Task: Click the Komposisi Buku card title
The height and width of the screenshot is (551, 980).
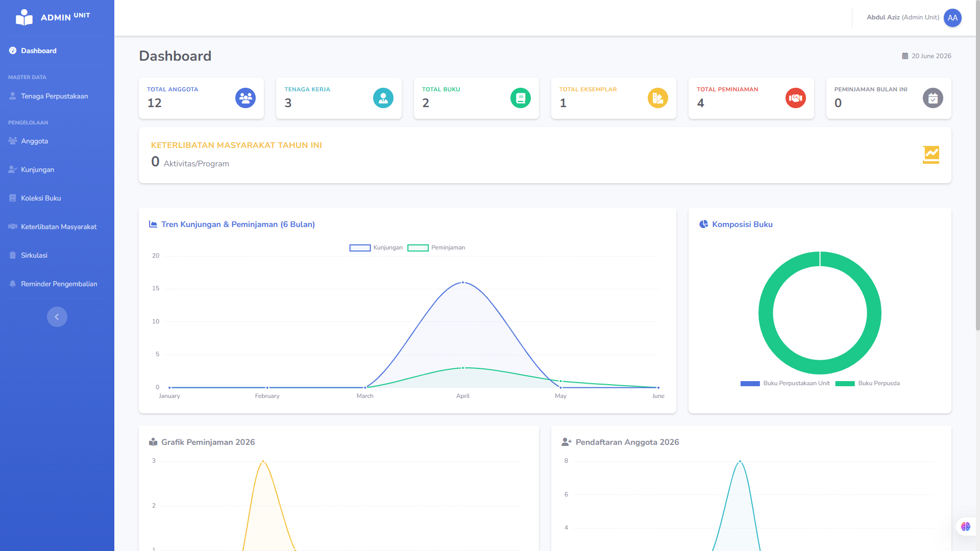Action: (742, 224)
